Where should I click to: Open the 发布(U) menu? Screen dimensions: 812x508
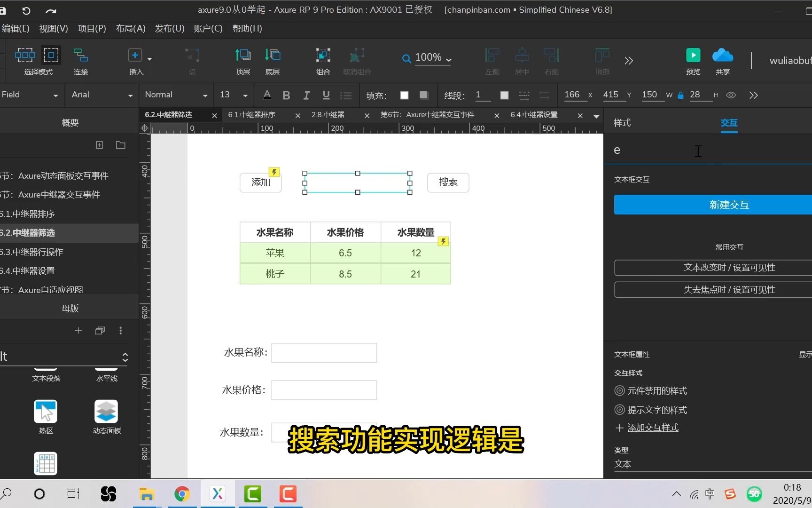(170, 29)
